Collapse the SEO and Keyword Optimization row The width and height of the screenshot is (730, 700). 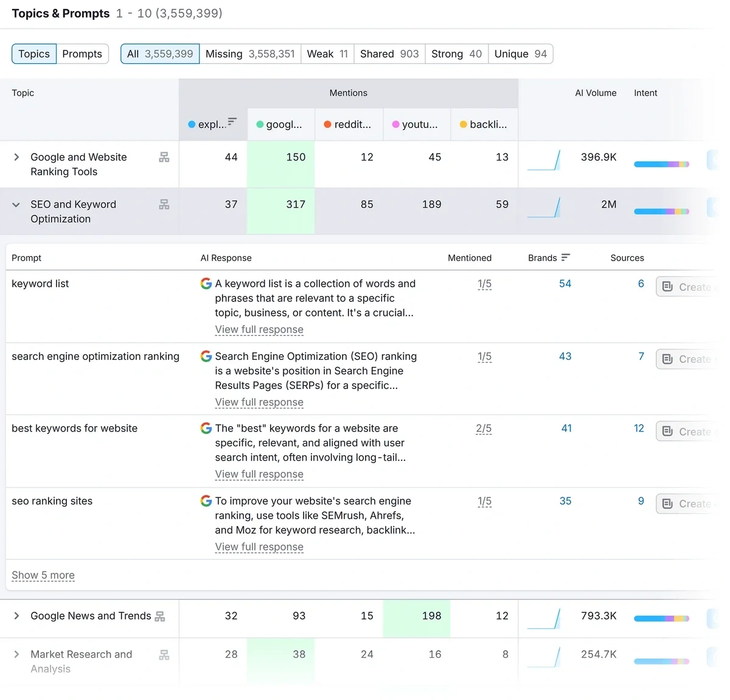coord(16,205)
